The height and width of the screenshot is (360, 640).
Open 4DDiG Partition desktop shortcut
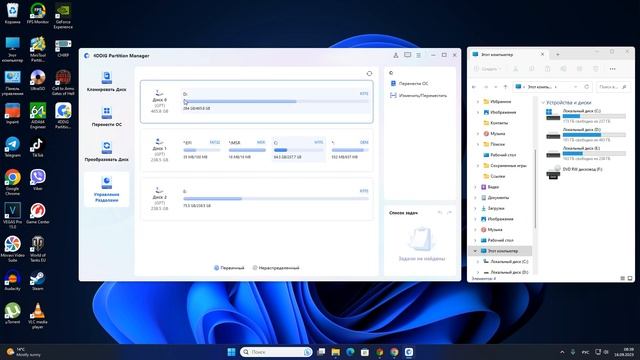(x=63, y=116)
